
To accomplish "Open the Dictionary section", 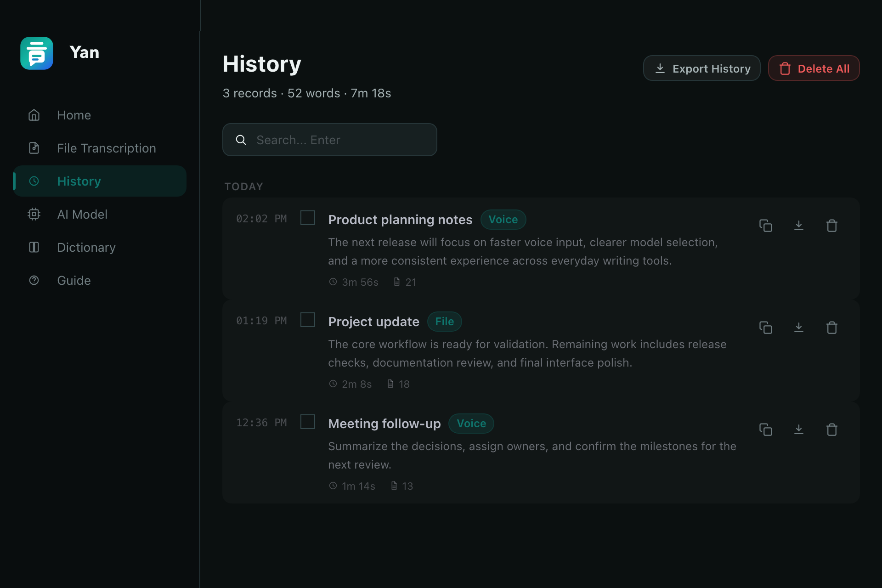I will 100,247.
